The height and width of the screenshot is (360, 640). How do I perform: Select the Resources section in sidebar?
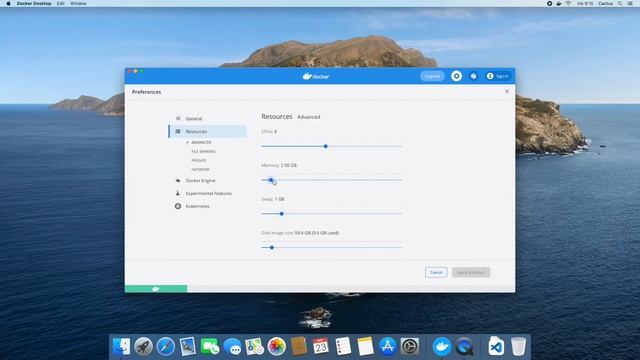point(207,131)
